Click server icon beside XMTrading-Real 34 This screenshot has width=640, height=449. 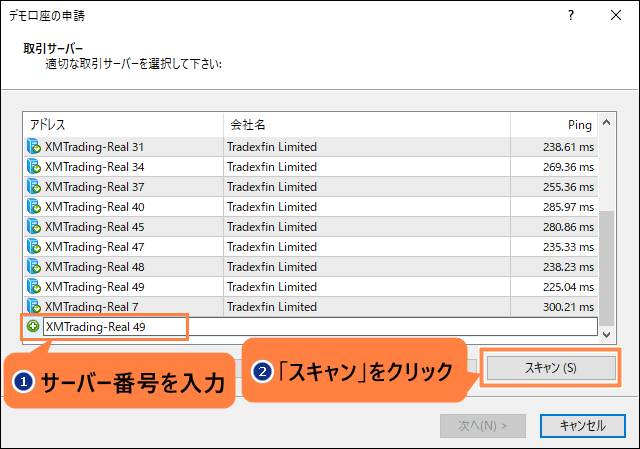[x=33, y=167]
